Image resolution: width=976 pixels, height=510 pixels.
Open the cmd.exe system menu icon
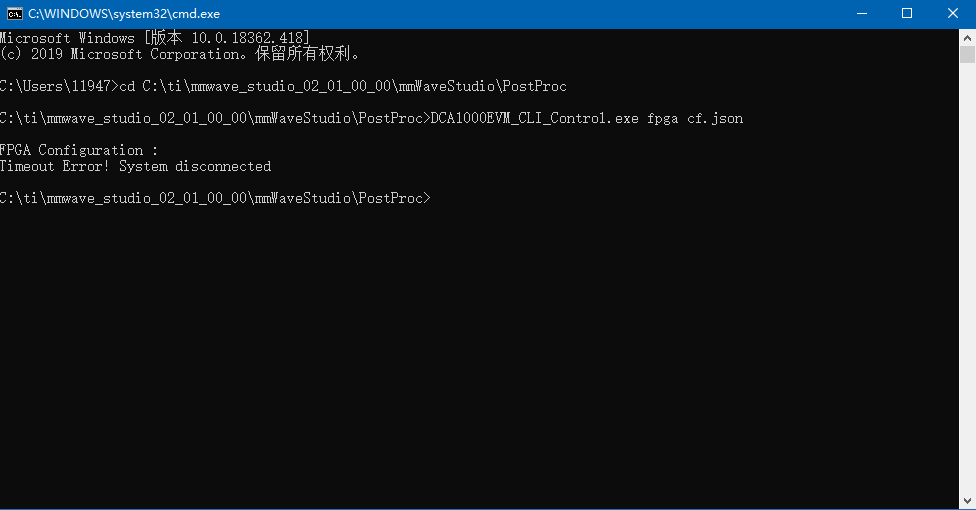pyautogui.click(x=14, y=14)
